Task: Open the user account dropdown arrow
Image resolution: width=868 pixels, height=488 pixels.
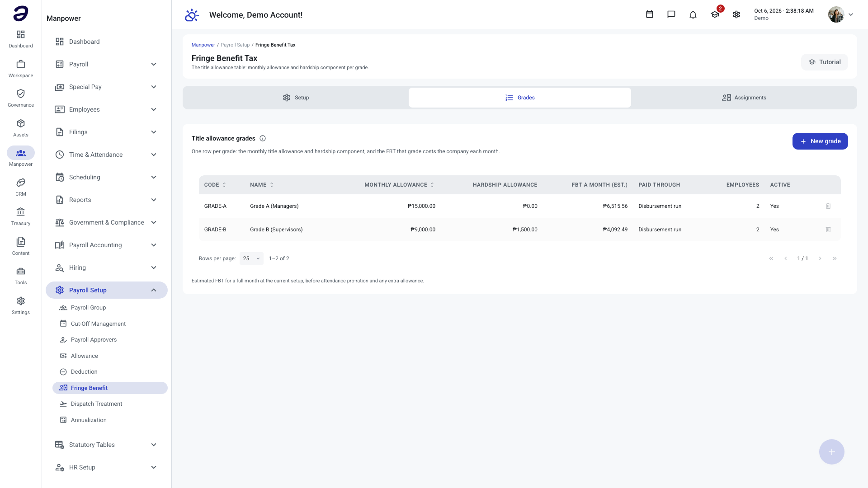Action: tap(851, 14)
